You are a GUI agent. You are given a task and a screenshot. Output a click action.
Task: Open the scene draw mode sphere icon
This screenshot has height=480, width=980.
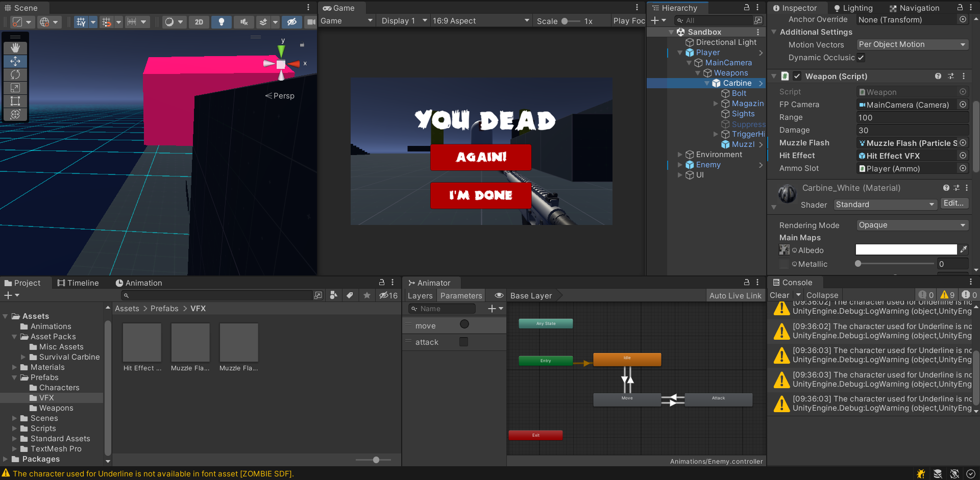click(174, 22)
